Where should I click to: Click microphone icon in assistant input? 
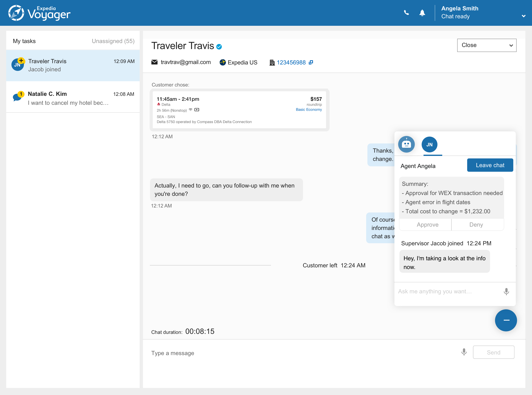tap(506, 291)
